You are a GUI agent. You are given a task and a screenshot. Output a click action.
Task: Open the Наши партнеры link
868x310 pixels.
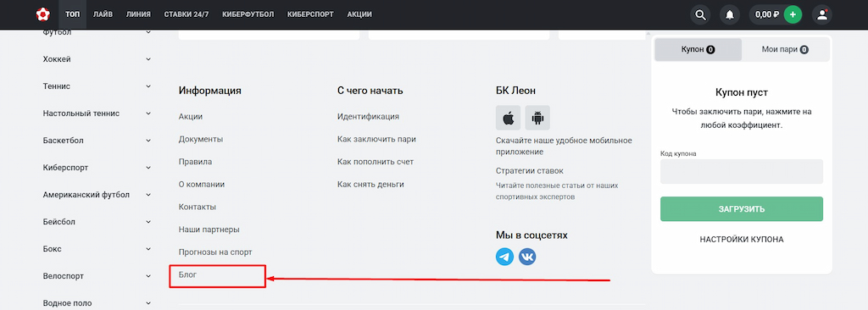click(209, 230)
